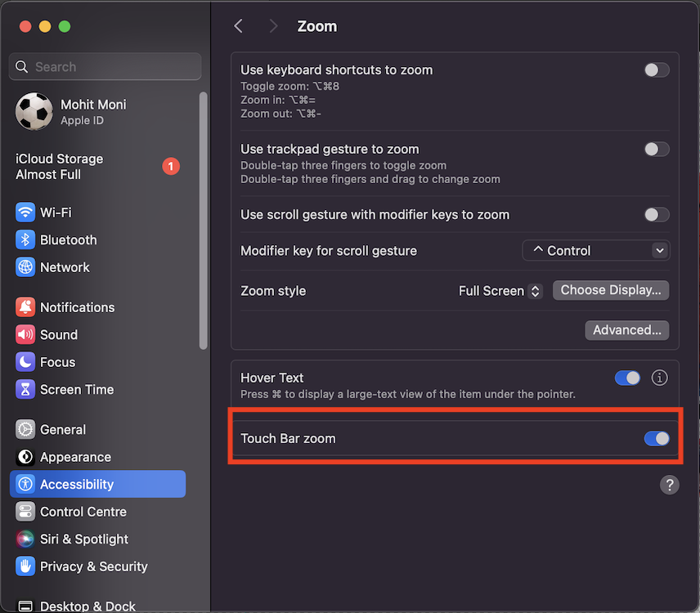This screenshot has height=613, width=700.
Task: Go back using the back chevron
Action: (238, 25)
